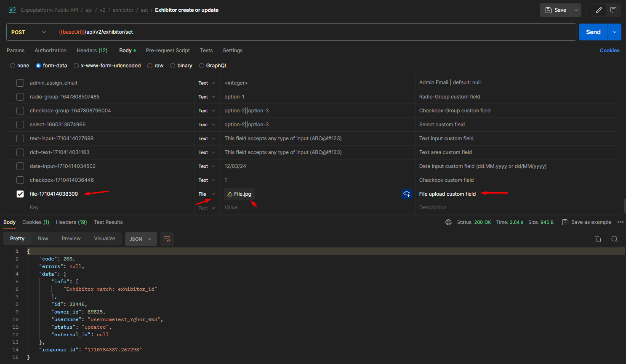
Task: Search the response with magnifier icon
Action: [x=614, y=239]
